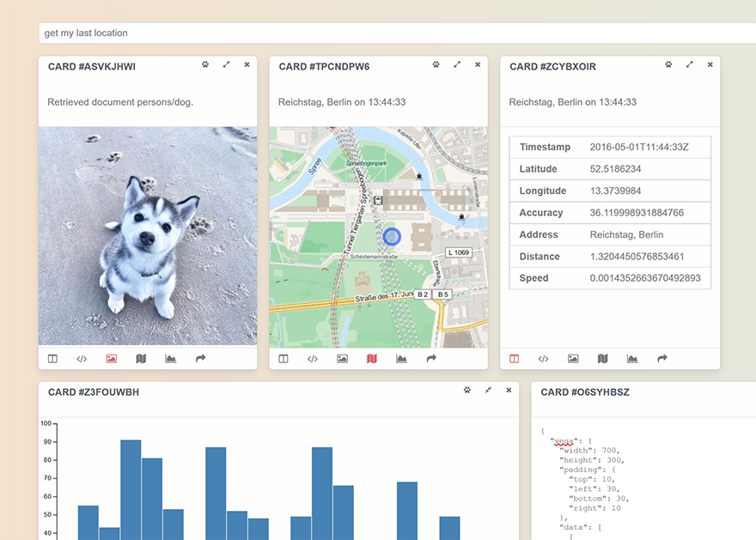
Task: Open image view on card #TPCNDPW6
Action: coord(342,358)
